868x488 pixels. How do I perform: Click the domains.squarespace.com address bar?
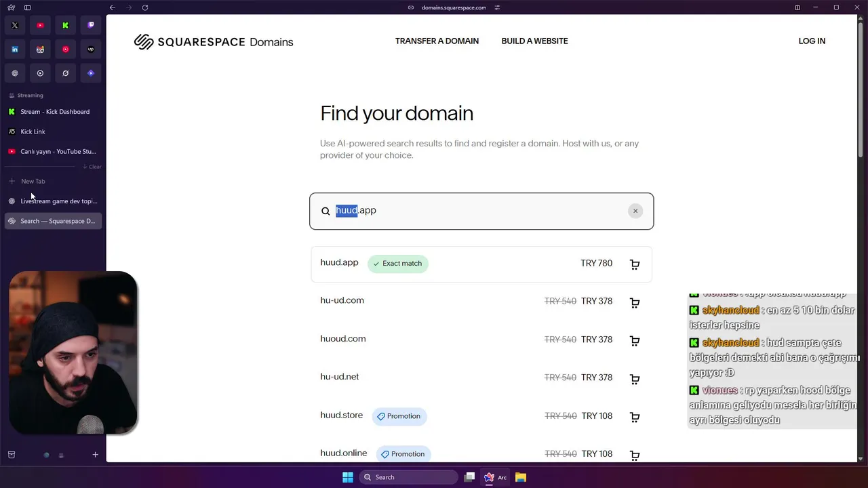tap(454, 7)
